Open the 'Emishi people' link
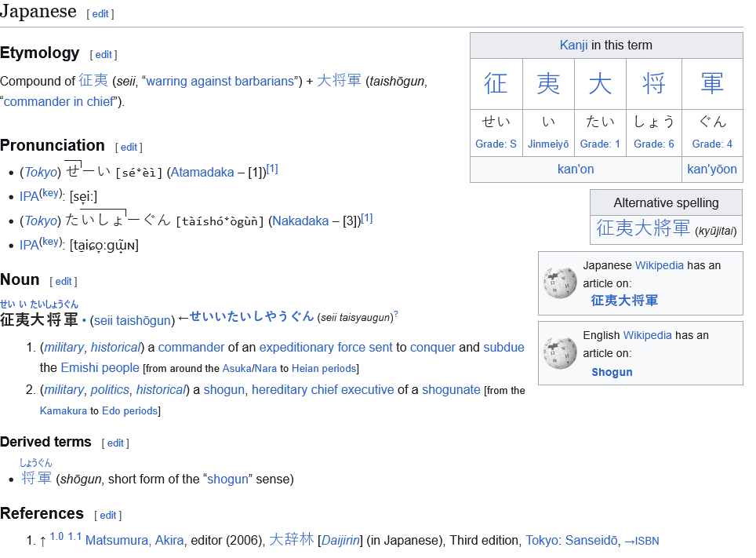756x558 pixels. [100, 368]
